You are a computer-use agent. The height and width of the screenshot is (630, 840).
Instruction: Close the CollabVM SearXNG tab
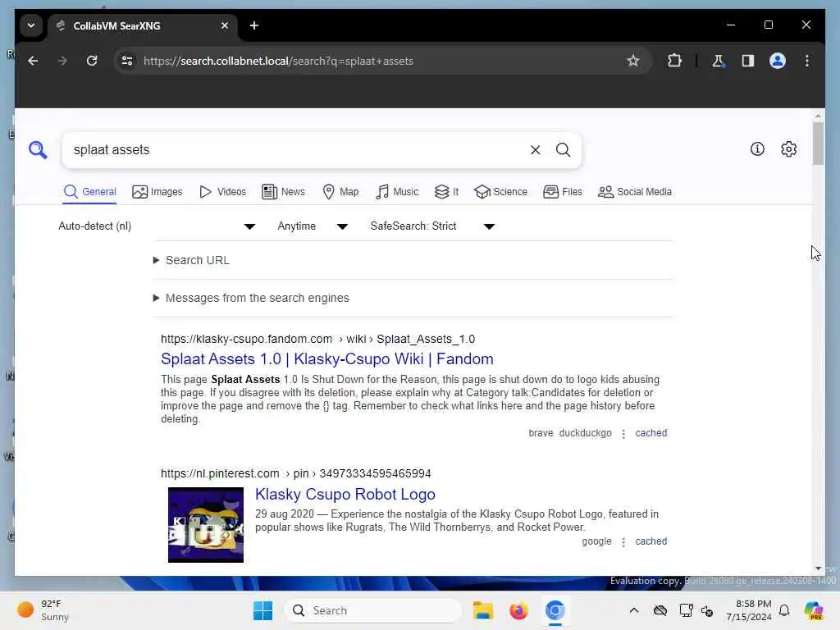225,25
